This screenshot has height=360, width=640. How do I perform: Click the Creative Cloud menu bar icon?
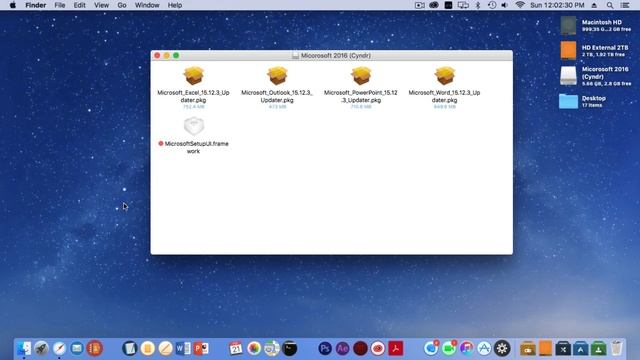(434, 5)
